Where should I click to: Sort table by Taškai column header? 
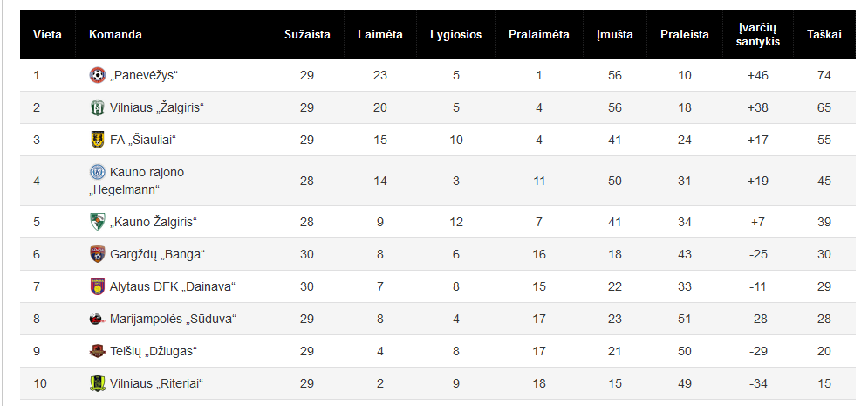tap(824, 34)
